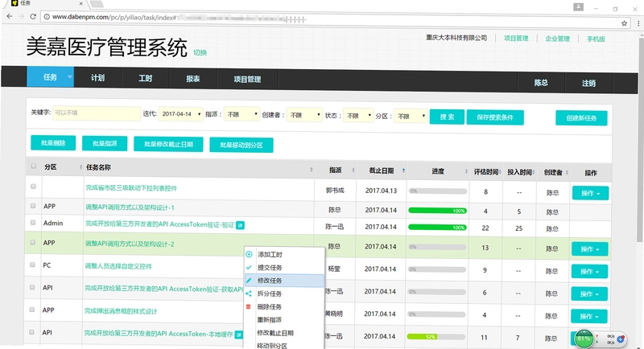Check the row 完成省市区三级联动下拉列表控件
The height and width of the screenshot is (349, 644).
point(34,187)
